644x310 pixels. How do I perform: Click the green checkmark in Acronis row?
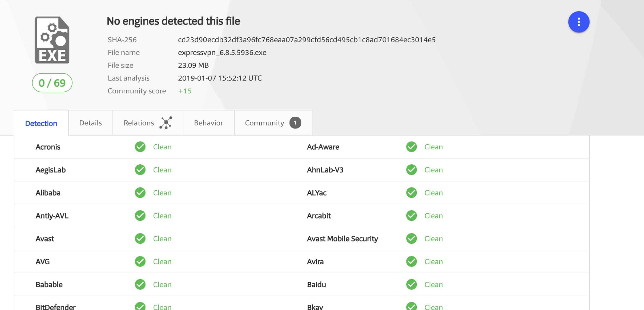[x=140, y=147]
